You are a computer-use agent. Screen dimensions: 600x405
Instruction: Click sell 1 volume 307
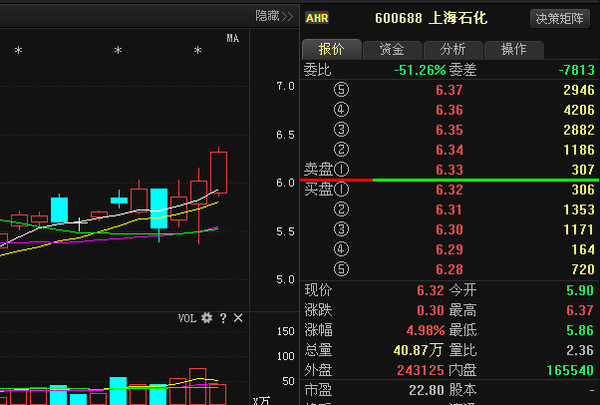(x=583, y=170)
